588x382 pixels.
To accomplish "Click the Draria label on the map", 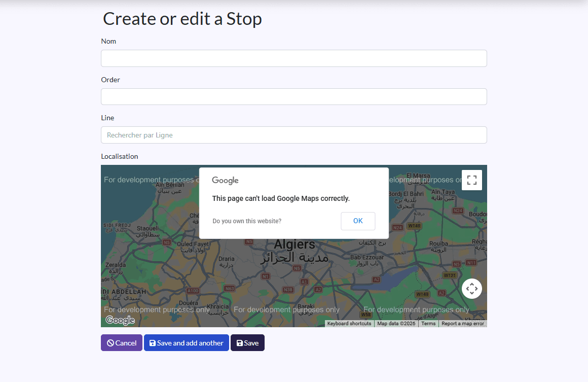I will coord(226,259).
